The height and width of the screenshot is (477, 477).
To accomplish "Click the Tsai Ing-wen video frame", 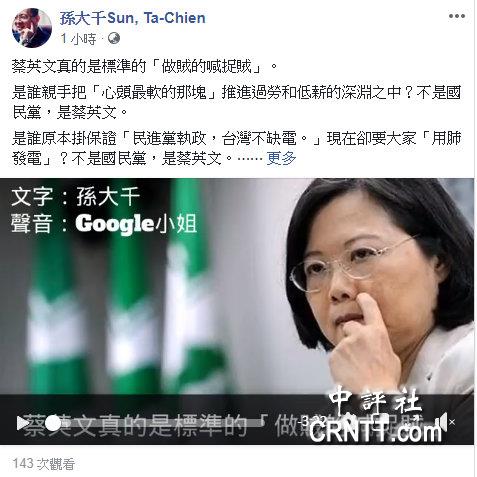I will pyautogui.click(x=237, y=297).
